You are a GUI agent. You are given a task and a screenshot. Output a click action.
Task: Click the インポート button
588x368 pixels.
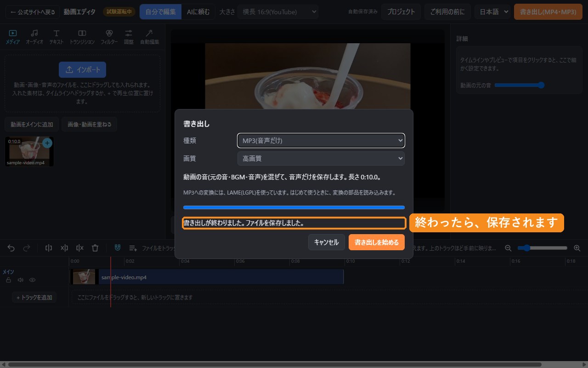[x=83, y=69]
